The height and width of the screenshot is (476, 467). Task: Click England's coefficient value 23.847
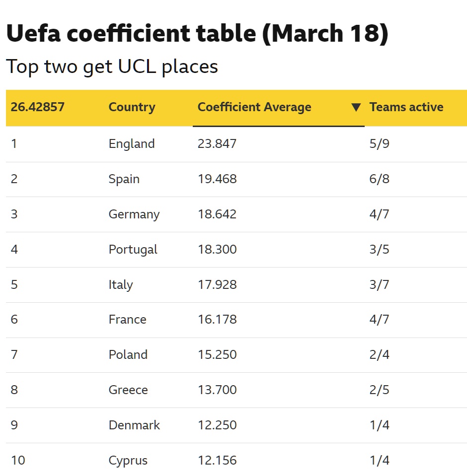tap(217, 144)
